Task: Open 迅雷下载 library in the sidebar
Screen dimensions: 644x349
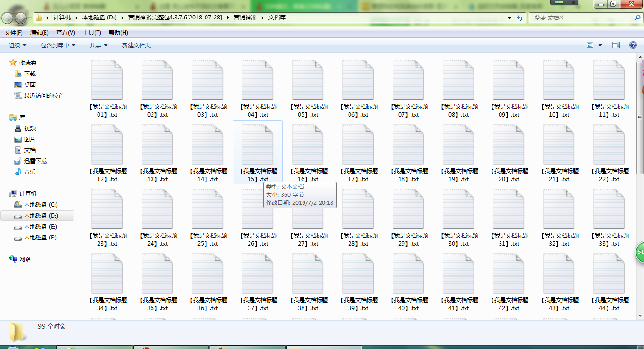Action: 35,161
